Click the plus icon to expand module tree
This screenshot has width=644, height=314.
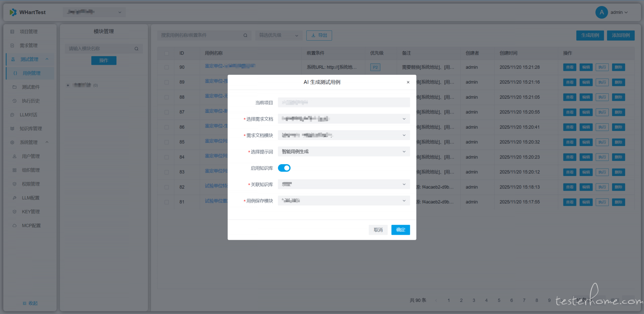(68, 85)
